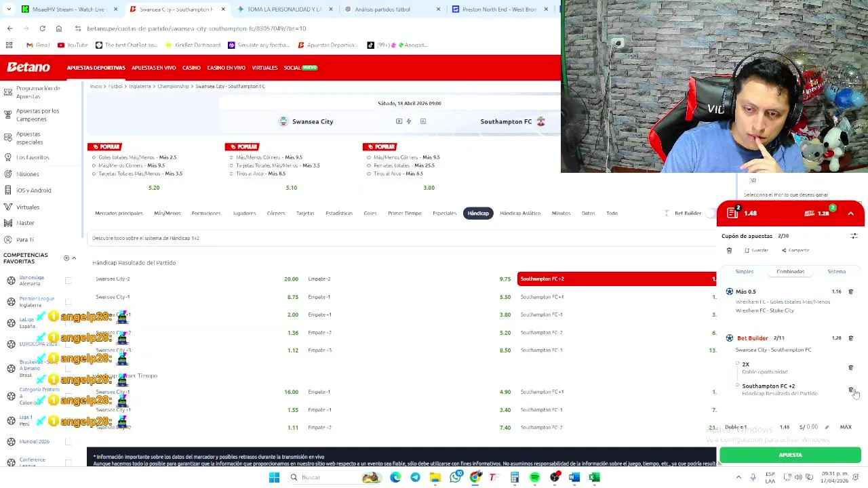Click the browser reload button
Image resolution: width=868 pixels, height=488 pixels.
pos(42,28)
